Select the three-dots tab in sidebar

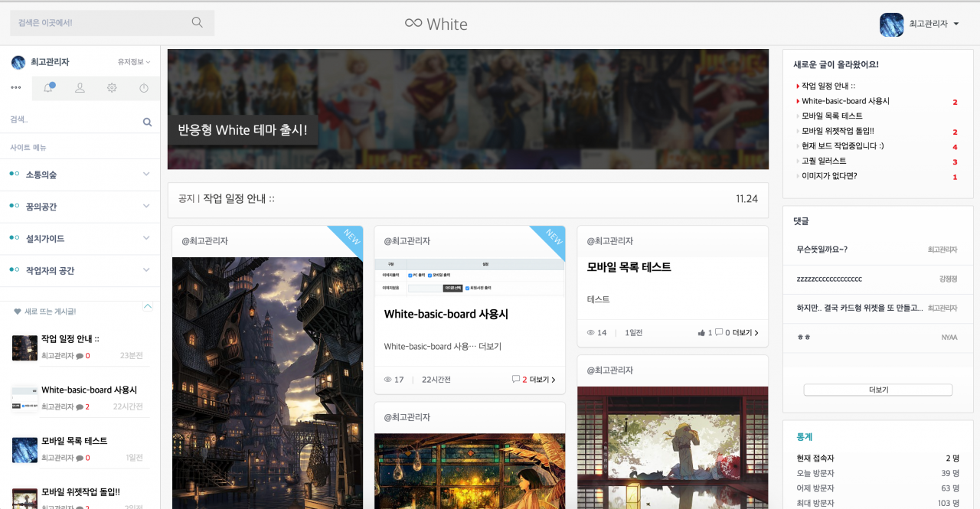16,88
